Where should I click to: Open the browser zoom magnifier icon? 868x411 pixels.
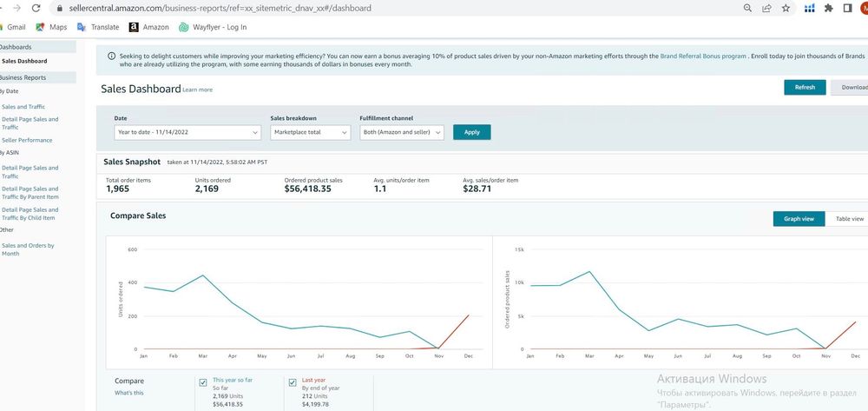coord(748,9)
